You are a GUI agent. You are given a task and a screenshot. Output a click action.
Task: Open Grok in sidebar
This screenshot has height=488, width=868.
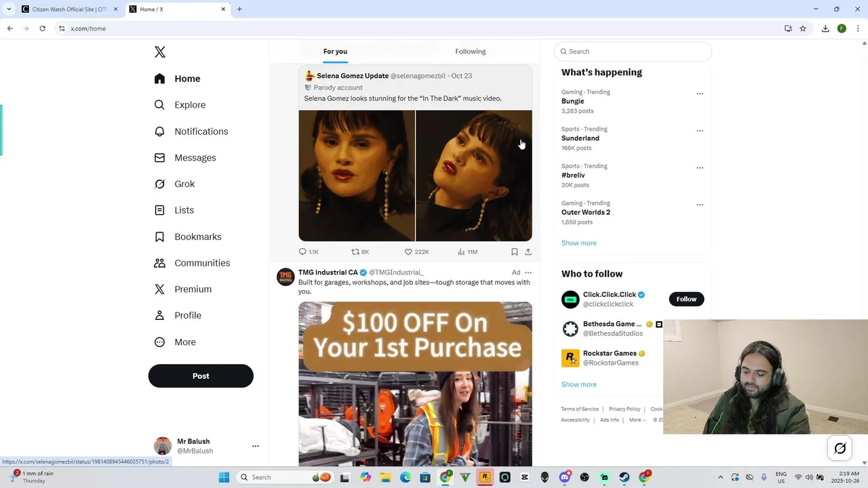(174, 184)
